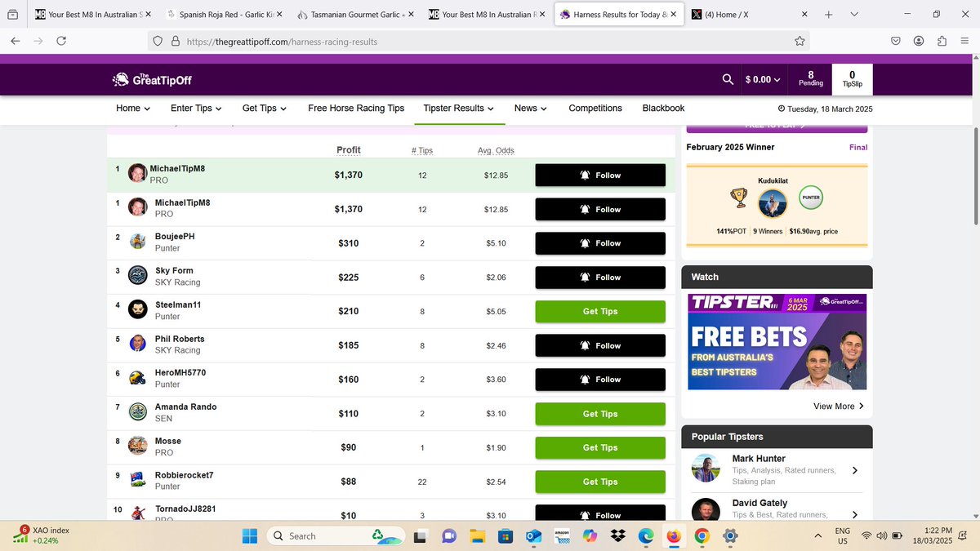Open Microsoft Edge from the taskbar
The width and height of the screenshot is (980, 551).
click(x=645, y=535)
